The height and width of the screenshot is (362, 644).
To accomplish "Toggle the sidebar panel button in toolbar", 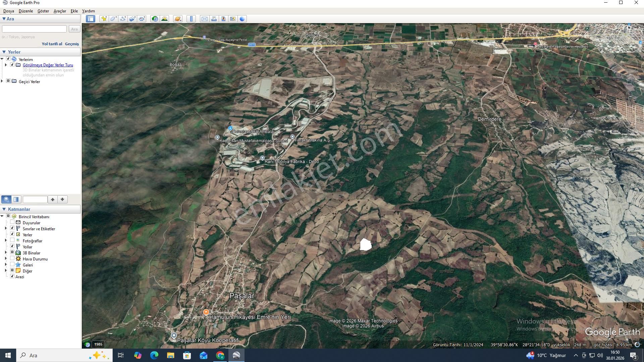I will tap(90, 19).
